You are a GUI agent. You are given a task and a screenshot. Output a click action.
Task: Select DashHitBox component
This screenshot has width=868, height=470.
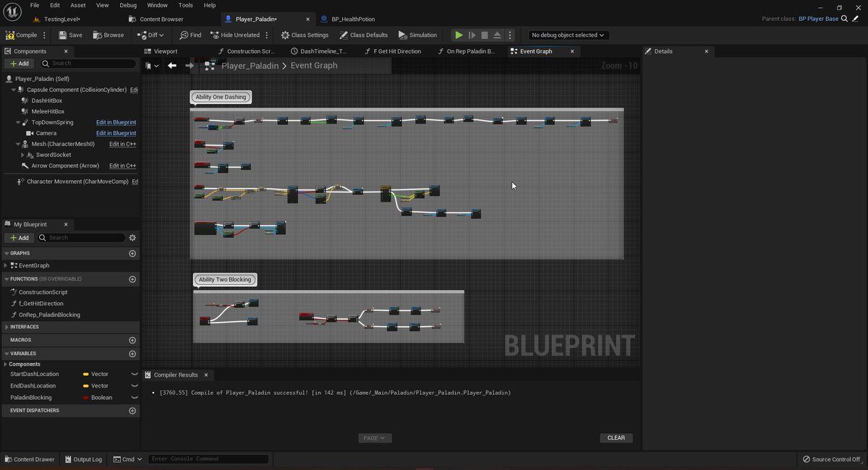coord(47,101)
